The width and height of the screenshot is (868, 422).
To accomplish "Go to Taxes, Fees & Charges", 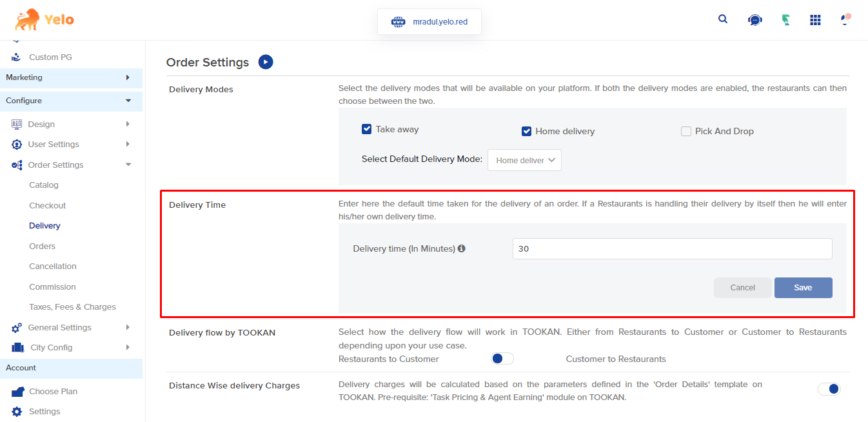I will pyautogui.click(x=72, y=307).
